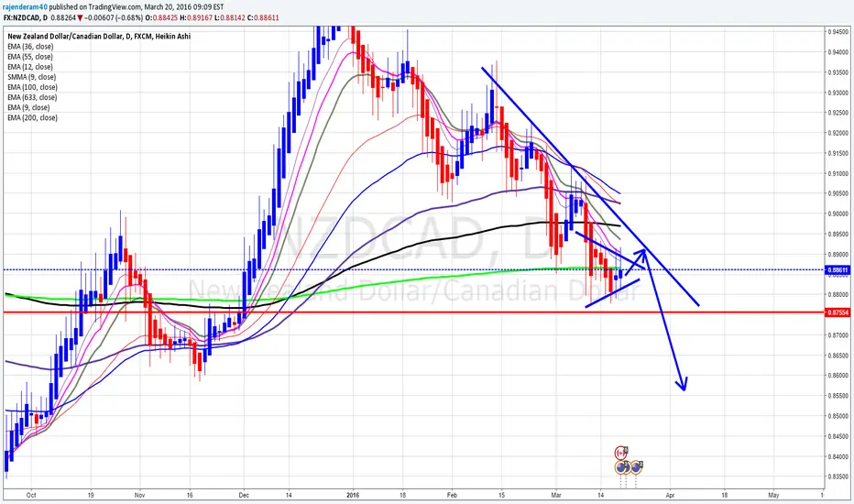Image resolution: width=854 pixels, height=504 pixels.
Task: Click the −0.00607 (−0.68%) change value
Action: (x=114, y=17)
